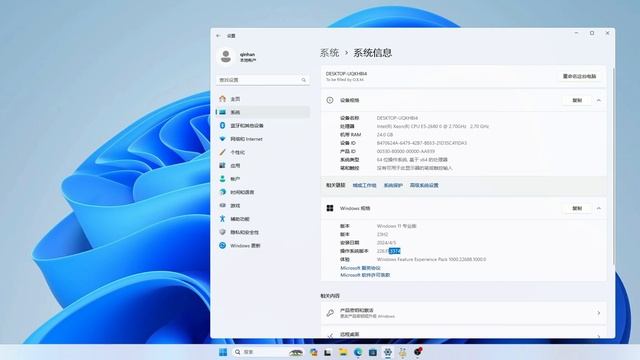Click the Windows 11 专业版 edition value

tap(396, 226)
